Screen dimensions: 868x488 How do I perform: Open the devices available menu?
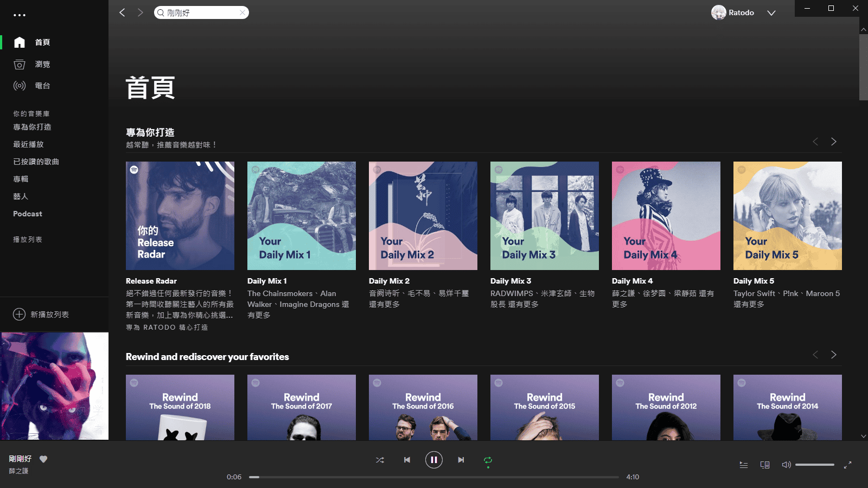point(765,465)
